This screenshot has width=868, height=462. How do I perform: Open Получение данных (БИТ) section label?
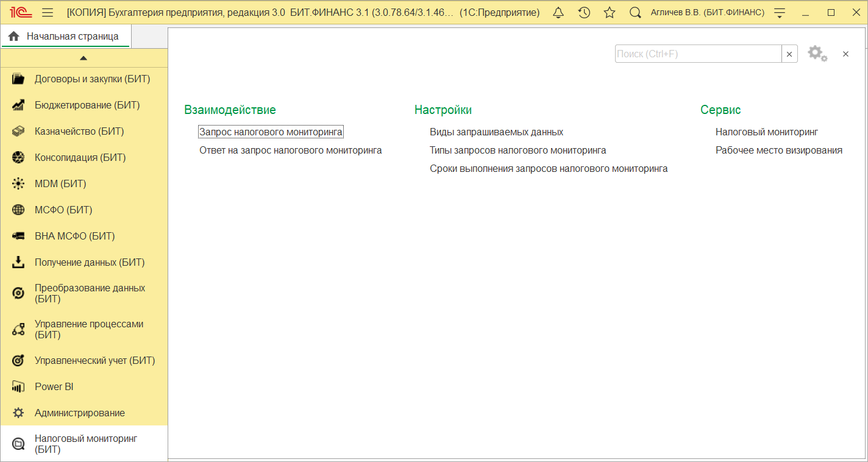click(90, 262)
